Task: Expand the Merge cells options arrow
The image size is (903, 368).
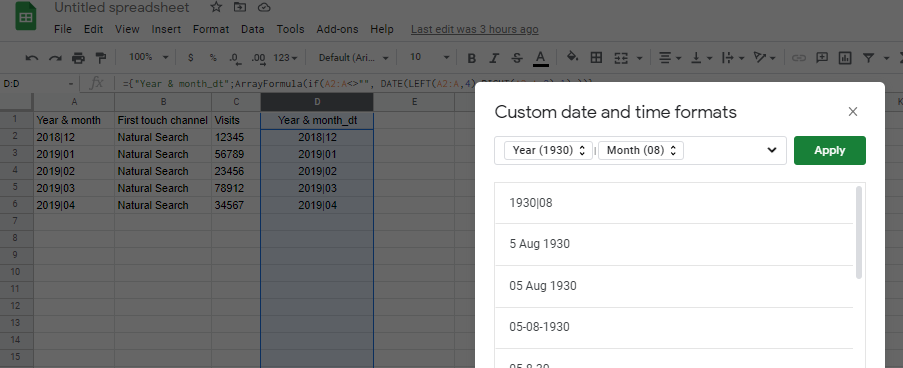Action: 639,58
